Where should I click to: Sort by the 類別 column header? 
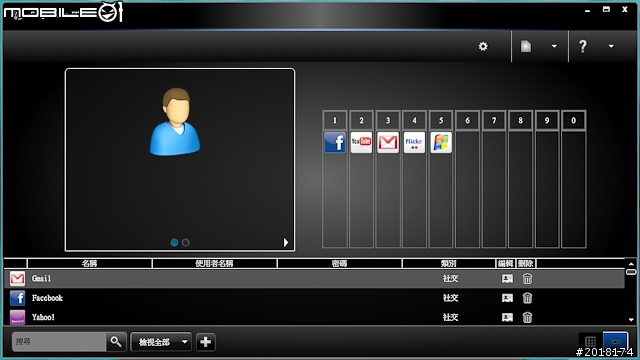point(449,263)
